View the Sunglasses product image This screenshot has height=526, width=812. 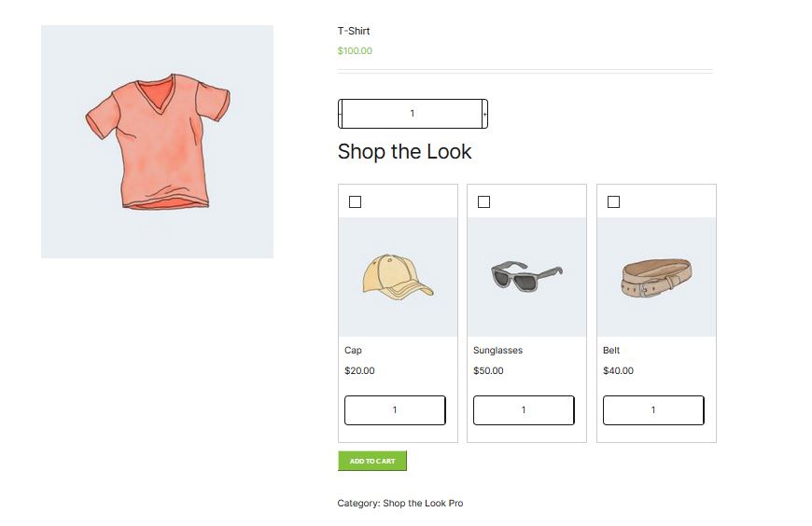click(x=526, y=277)
